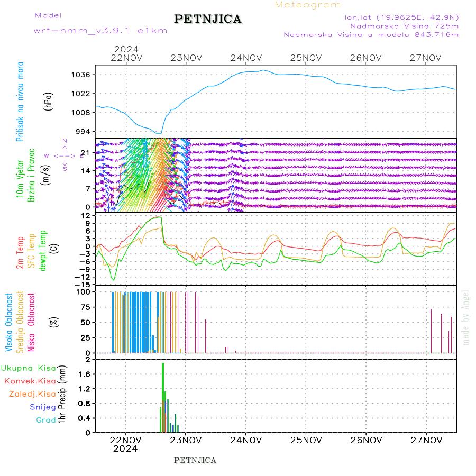
Task: Click the 'Ukupna Kisa' legend entry
Action: coord(29,368)
